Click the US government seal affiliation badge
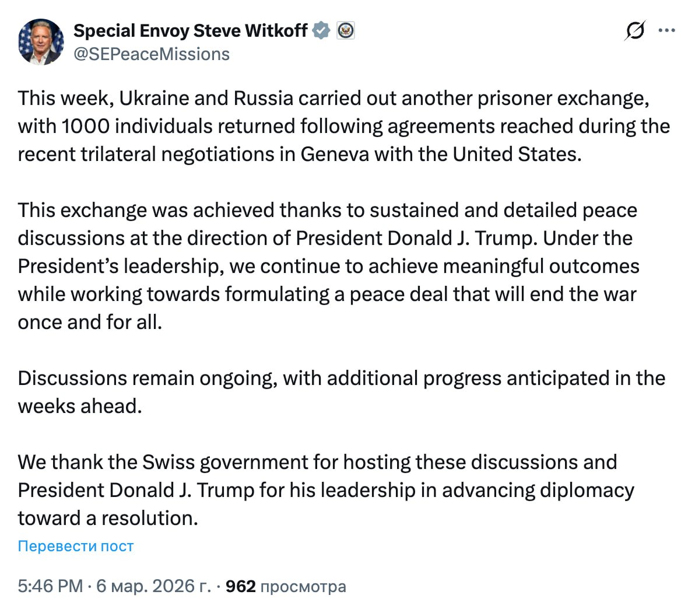The image size is (695, 616). (x=346, y=30)
